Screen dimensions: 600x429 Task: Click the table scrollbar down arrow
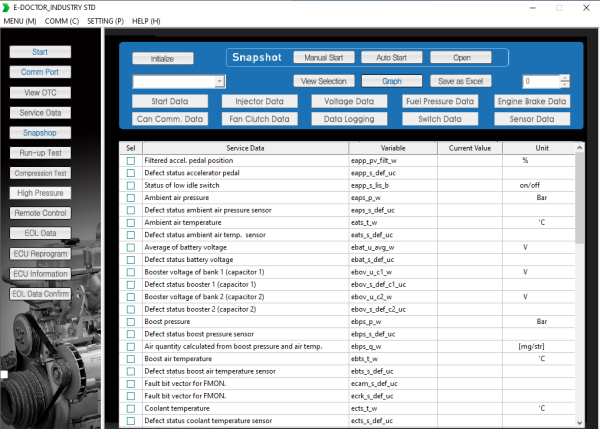579,422
